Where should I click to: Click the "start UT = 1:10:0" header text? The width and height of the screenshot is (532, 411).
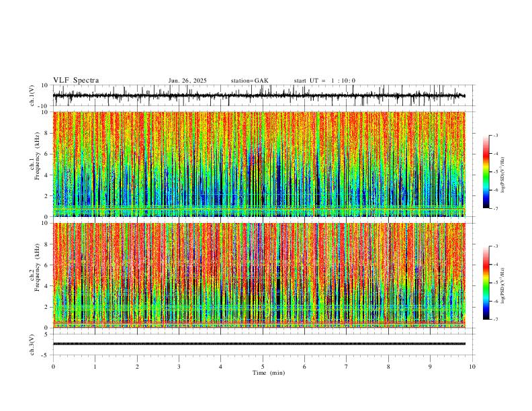coord(324,81)
